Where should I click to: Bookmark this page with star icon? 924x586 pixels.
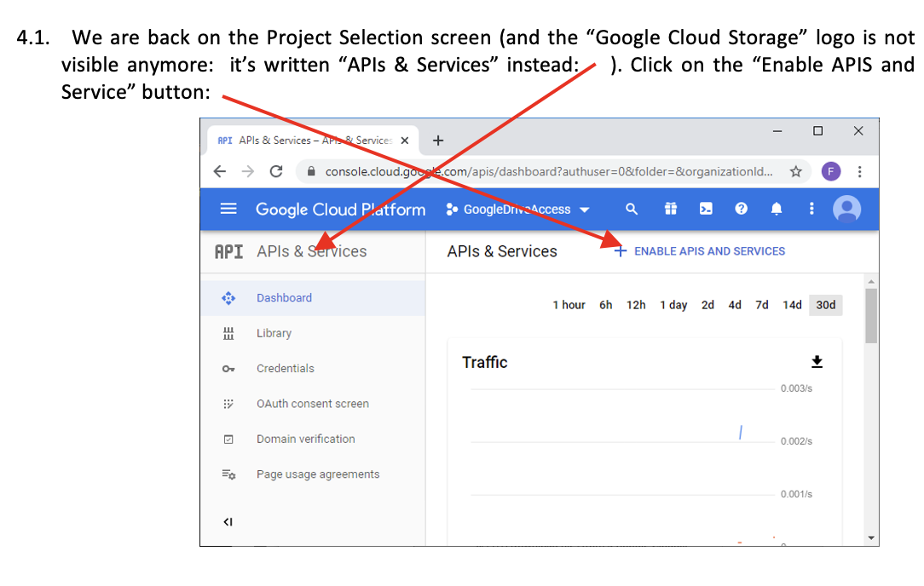coord(795,171)
